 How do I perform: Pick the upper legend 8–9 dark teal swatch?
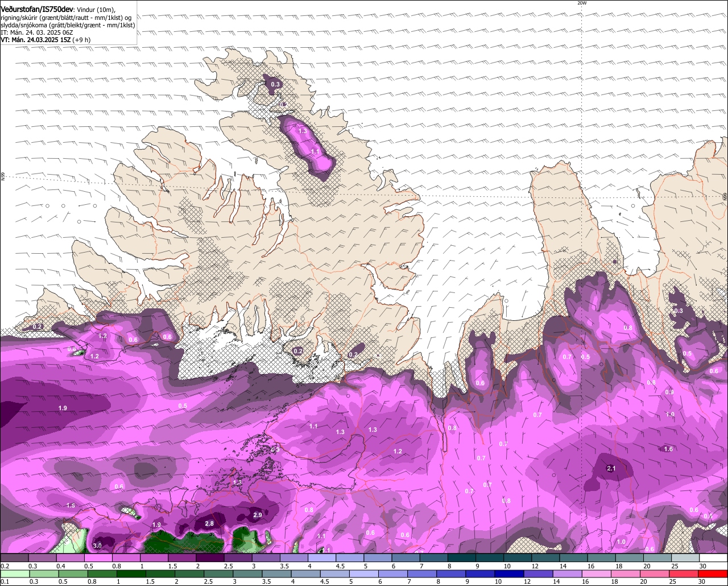coord(462,558)
